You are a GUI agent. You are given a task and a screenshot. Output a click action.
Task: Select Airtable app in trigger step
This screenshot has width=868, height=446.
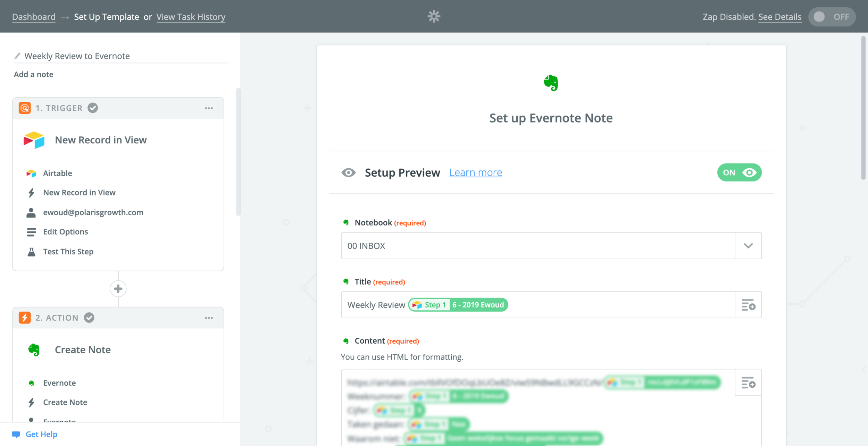point(57,173)
